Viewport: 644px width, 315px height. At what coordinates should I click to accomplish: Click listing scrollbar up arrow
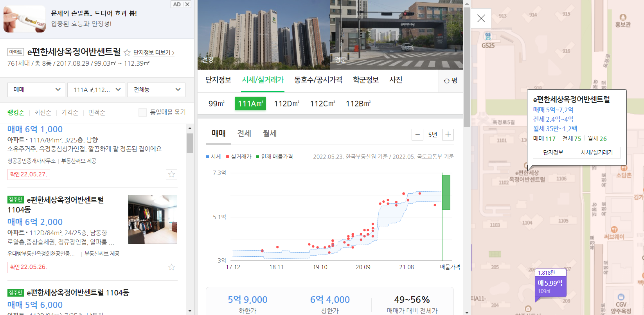pos(190,128)
